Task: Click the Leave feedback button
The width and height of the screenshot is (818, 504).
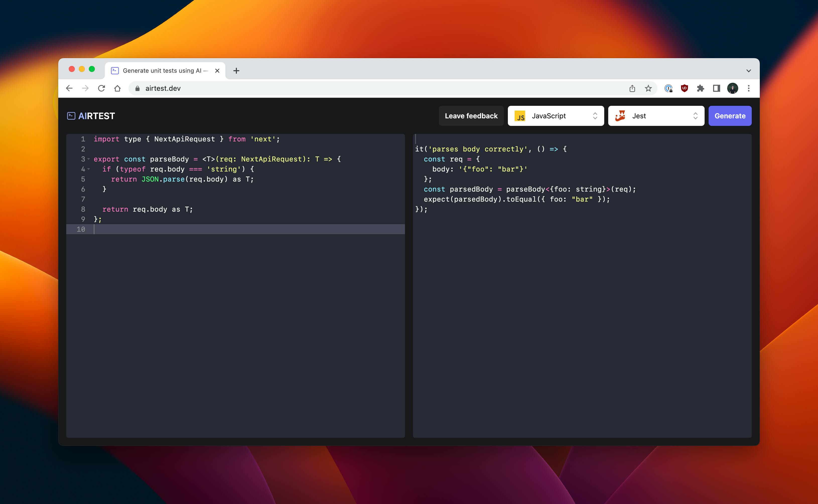Action: [471, 116]
